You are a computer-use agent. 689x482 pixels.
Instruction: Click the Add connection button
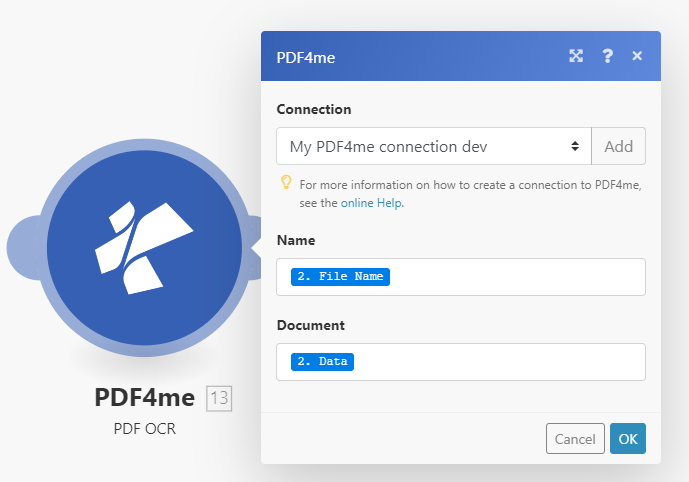[619, 146]
